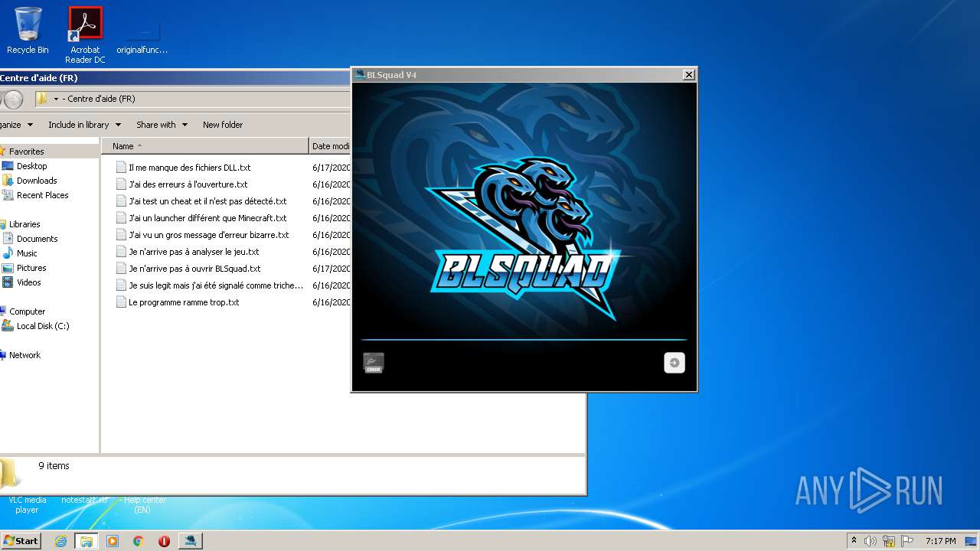The width and height of the screenshot is (980, 551).
Task: Select J'ai un launcher différent que Minecraft.txt
Action: [x=207, y=218]
